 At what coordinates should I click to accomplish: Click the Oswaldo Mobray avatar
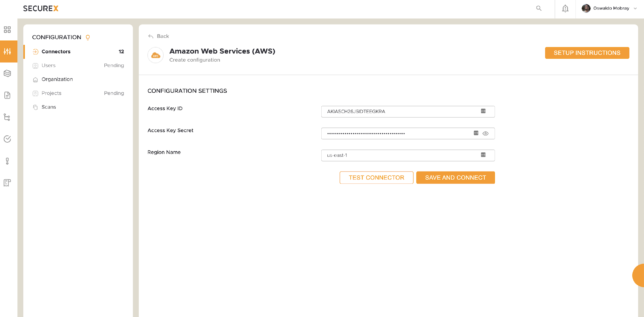pyautogui.click(x=586, y=8)
